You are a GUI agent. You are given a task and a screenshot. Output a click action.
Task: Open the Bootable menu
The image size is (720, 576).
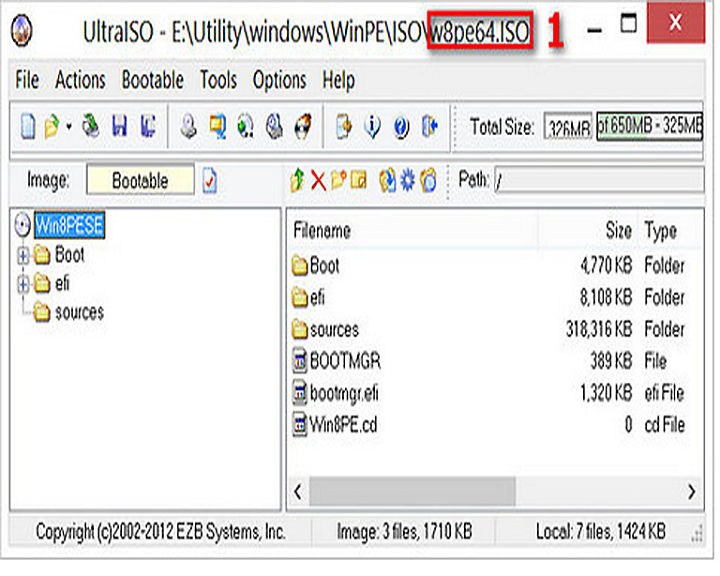[x=152, y=79]
